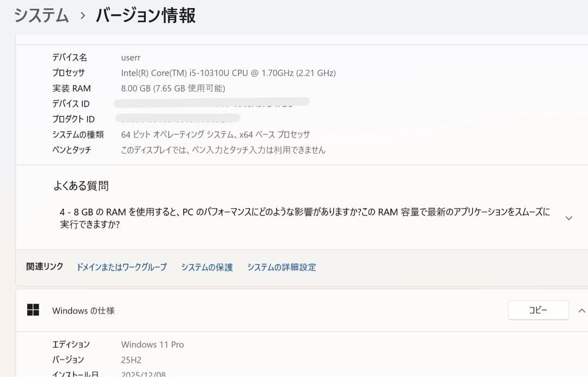Viewport: 588px width, 377px height.
Task: Collapse the Windows の仕様 section chevron
Action: [x=581, y=311]
